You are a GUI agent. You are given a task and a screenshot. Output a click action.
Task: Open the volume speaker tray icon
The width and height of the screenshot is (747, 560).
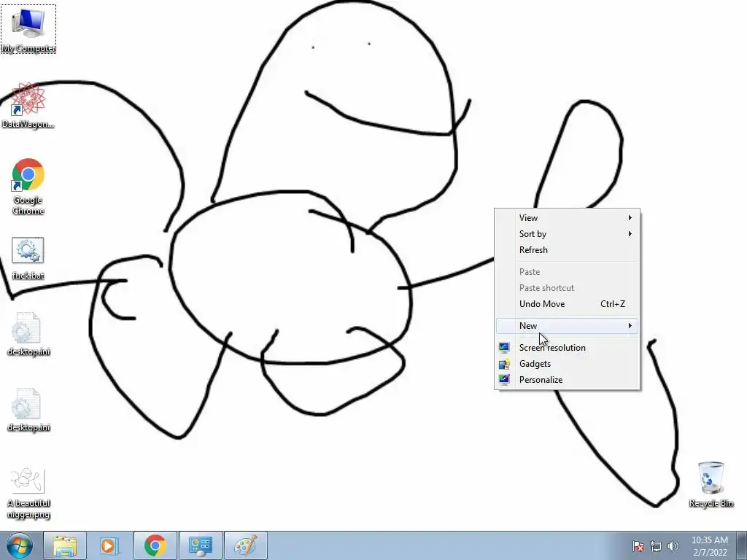click(673, 546)
